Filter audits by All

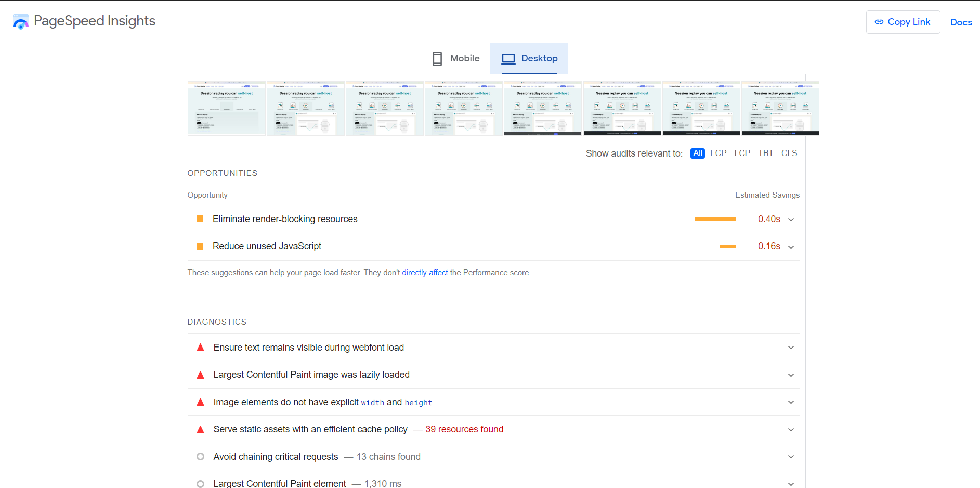tap(698, 153)
